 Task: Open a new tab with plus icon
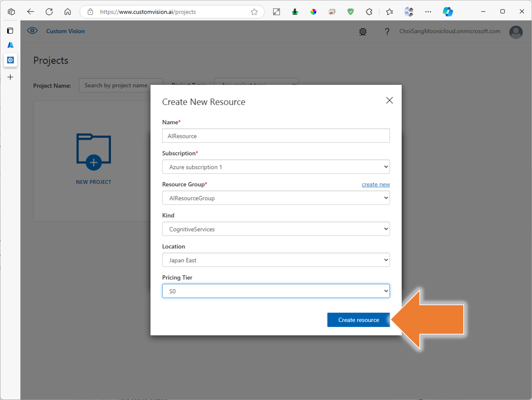coord(10,77)
